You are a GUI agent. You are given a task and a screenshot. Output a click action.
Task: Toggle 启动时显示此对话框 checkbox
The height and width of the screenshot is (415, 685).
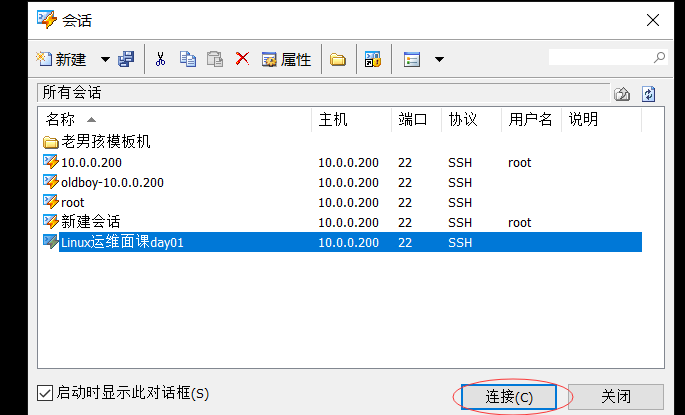pyautogui.click(x=45, y=393)
